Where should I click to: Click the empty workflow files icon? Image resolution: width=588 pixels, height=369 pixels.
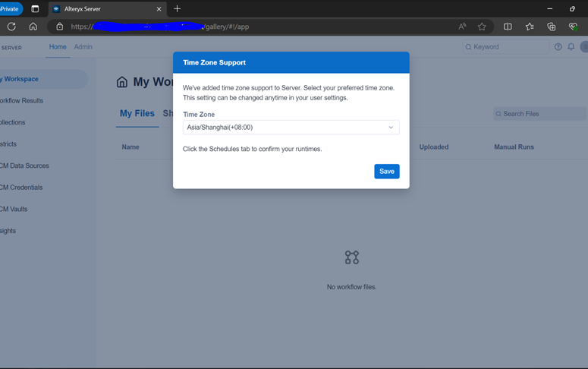click(352, 257)
